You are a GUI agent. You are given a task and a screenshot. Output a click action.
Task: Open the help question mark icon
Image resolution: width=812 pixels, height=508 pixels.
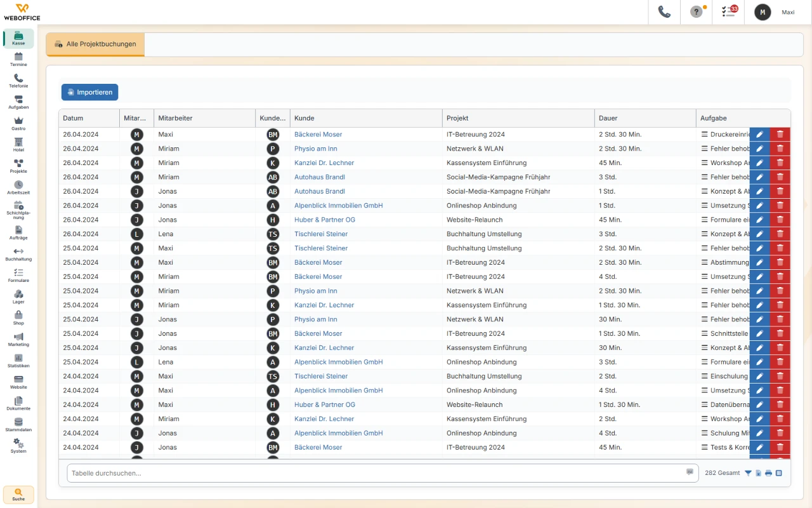pyautogui.click(x=697, y=12)
